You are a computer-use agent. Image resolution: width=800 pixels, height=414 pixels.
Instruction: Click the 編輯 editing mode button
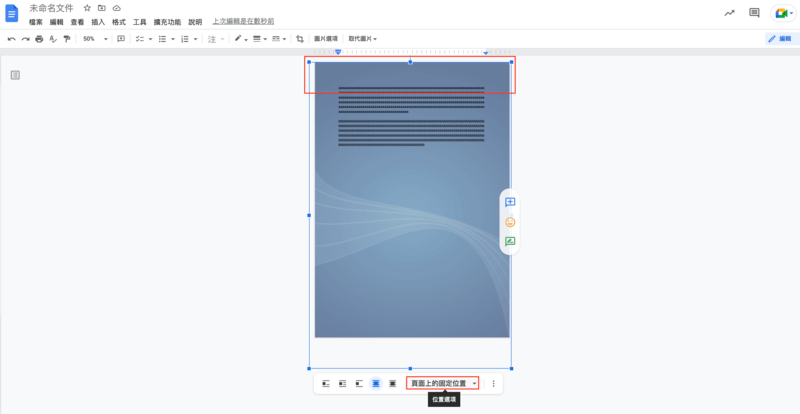coord(780,39)
